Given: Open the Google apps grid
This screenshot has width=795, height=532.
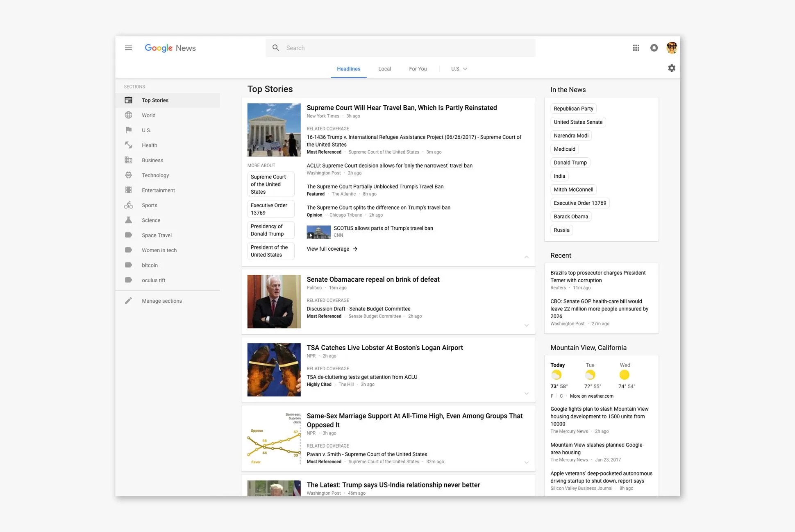Looking at the screenshot, I should pyautogui.click(x=636, y=48).
